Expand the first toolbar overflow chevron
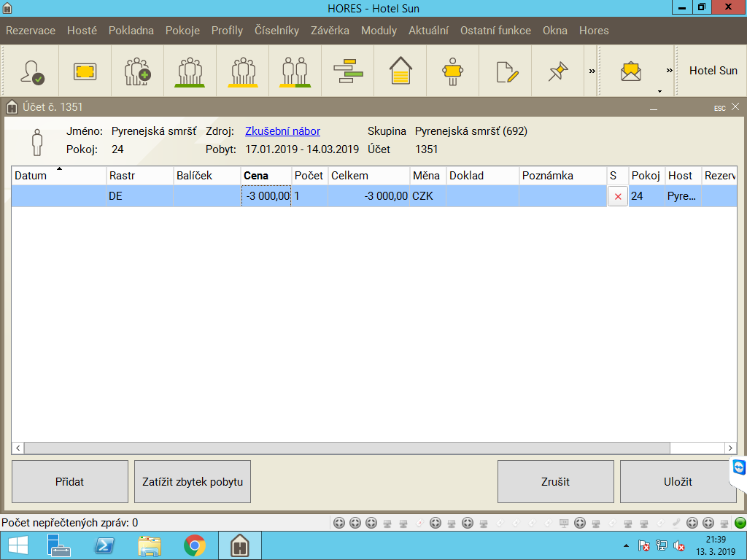 point(592,71)
